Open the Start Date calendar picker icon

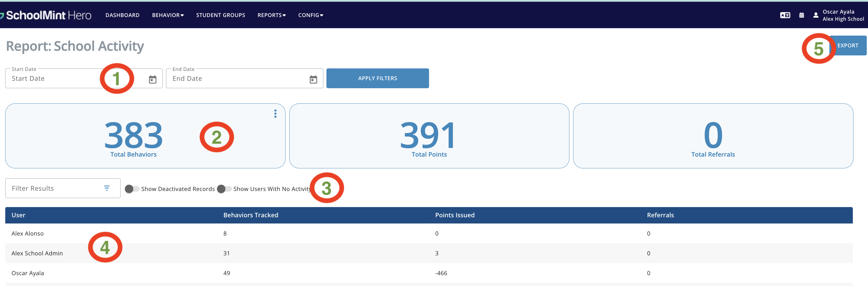point(153,79)
